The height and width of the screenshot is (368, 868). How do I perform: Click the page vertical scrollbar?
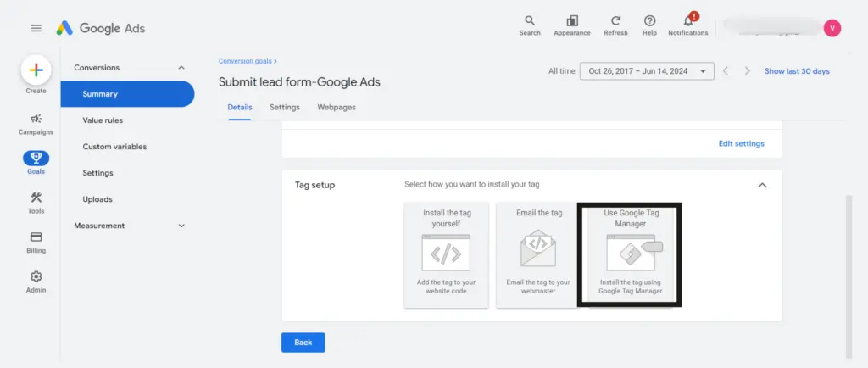849,276
